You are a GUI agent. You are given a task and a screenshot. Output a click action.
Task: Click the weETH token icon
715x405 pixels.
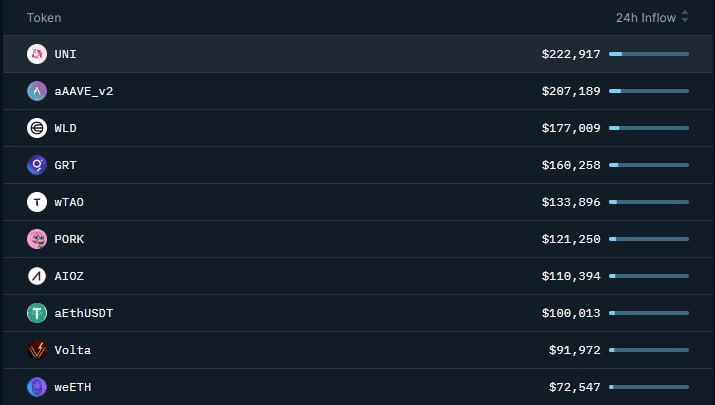pyautogui.click(x=37, y=387)
